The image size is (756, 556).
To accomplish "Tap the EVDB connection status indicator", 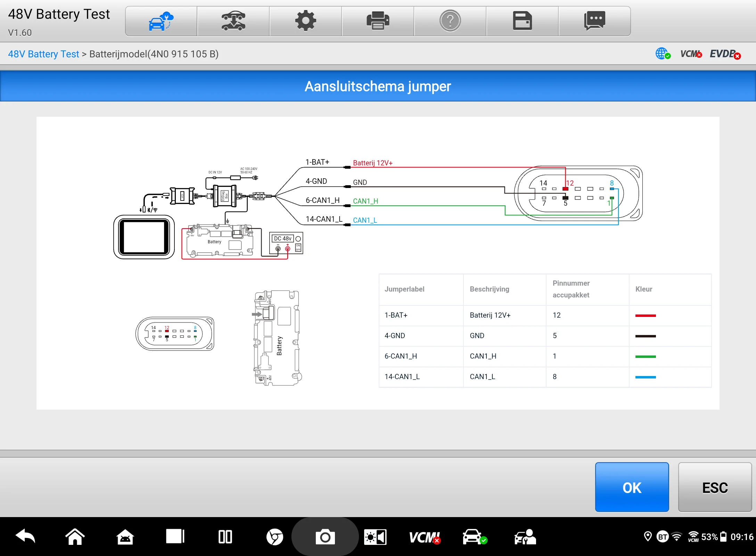I will (725, 54).
